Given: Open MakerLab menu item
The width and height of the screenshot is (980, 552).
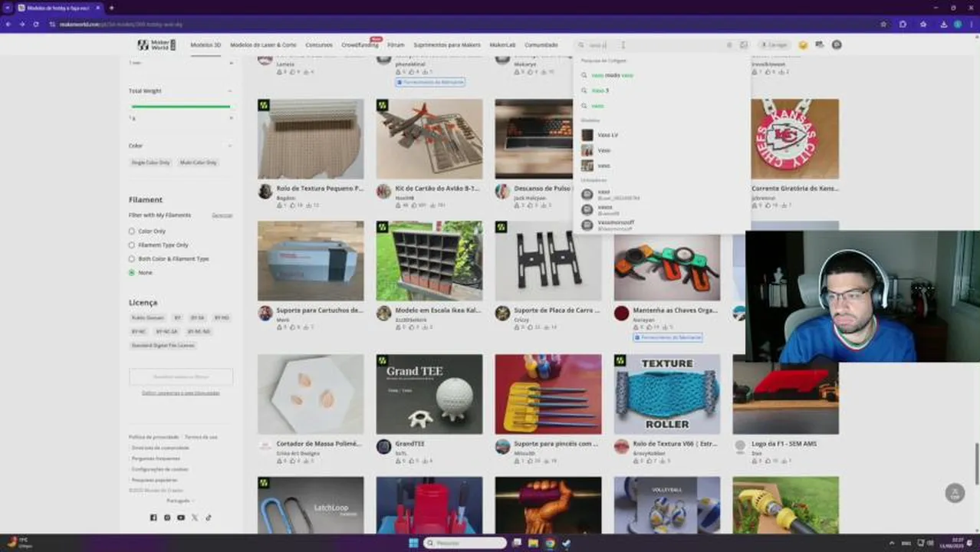Looking at the screenshot, I should coord(502,45).
